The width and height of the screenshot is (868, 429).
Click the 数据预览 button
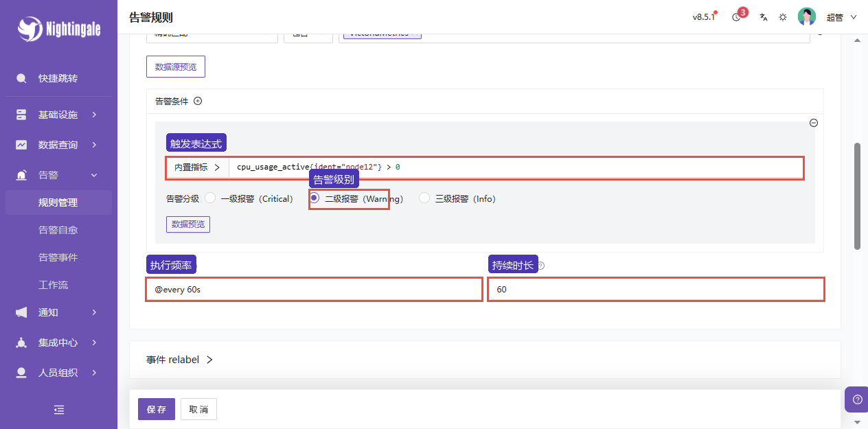[x=188, y=224]
